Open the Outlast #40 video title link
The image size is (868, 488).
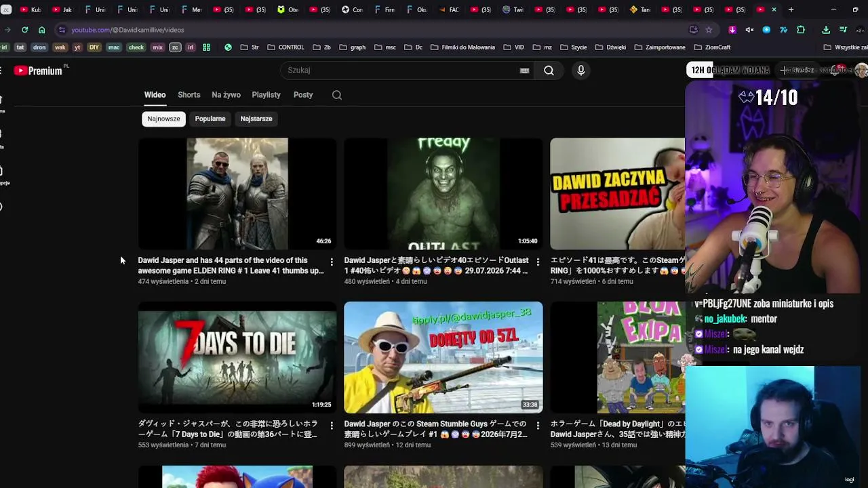(x=436, y=266)
